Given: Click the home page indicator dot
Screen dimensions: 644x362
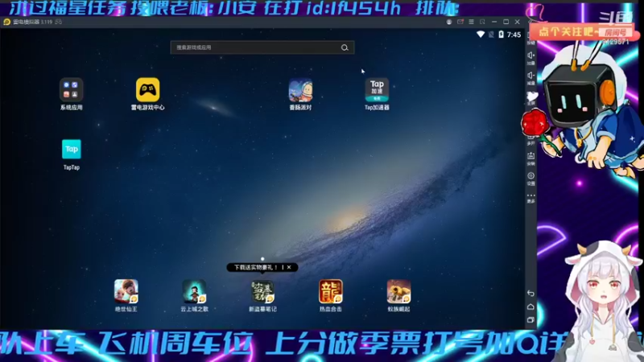Looking at the screenshot, I should (262, 259).
